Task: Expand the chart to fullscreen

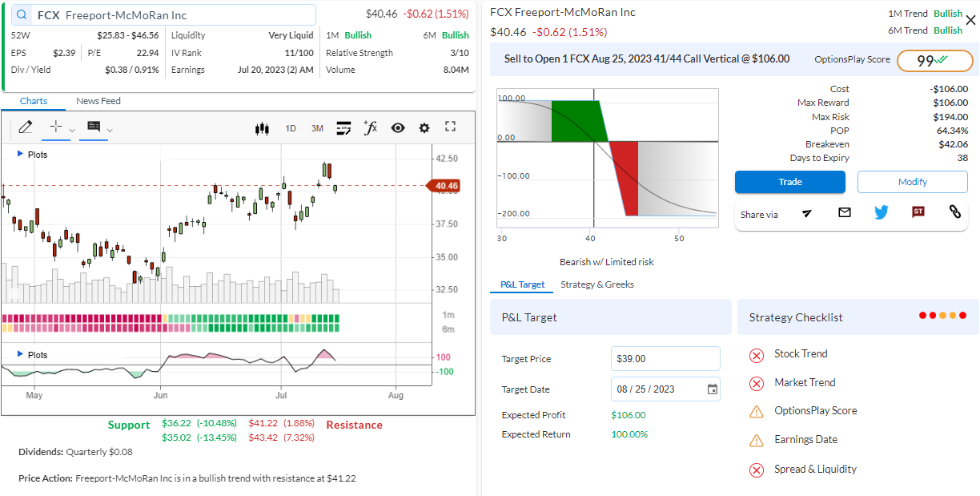Action: [450, 127]
